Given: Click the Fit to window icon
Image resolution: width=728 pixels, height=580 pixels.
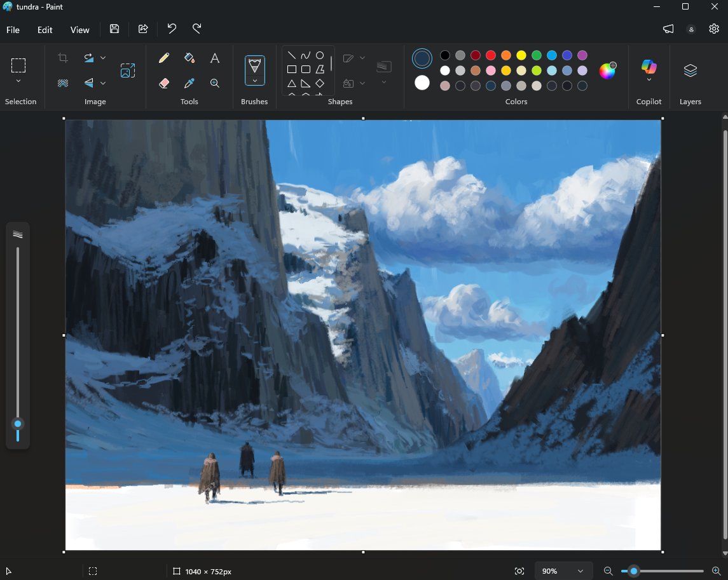Looking at the screenshot, I should coord(519,571).
